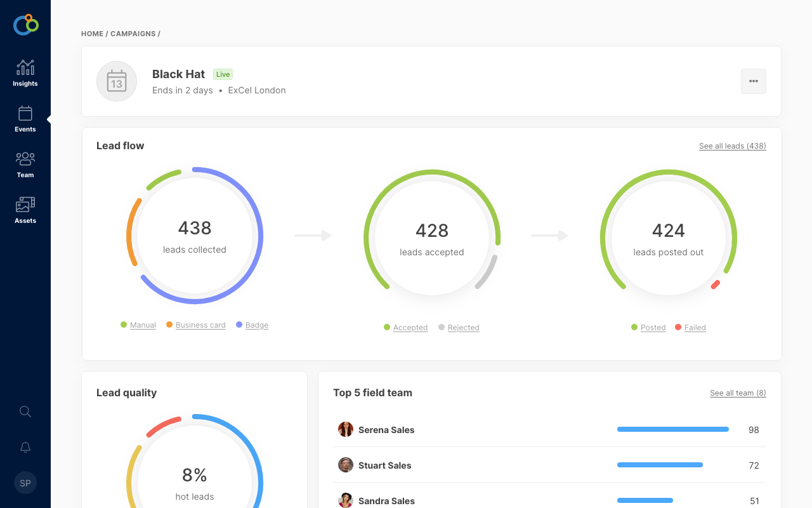Click the calendar event icon
The image size is (812, 508).
tap(117, 81)
